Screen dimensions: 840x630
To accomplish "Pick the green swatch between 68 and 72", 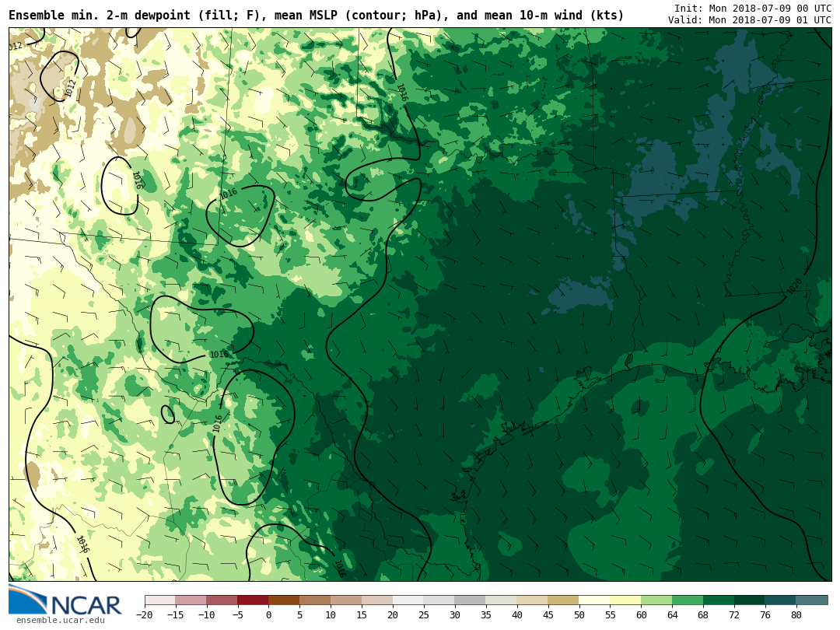I will tap(719, 600).
